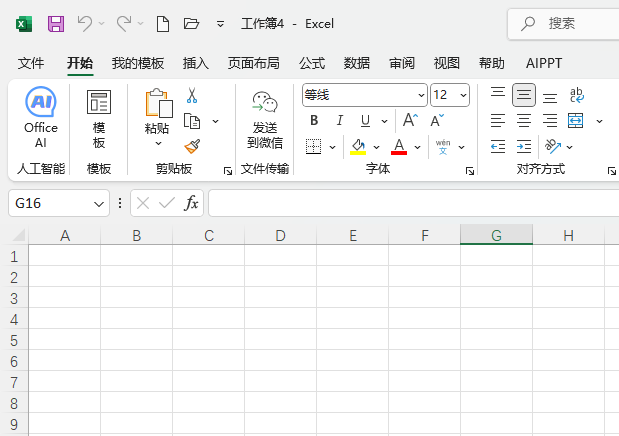
Task: Expand the 粘贴 paste options arrow
Action: pos(158,143)
